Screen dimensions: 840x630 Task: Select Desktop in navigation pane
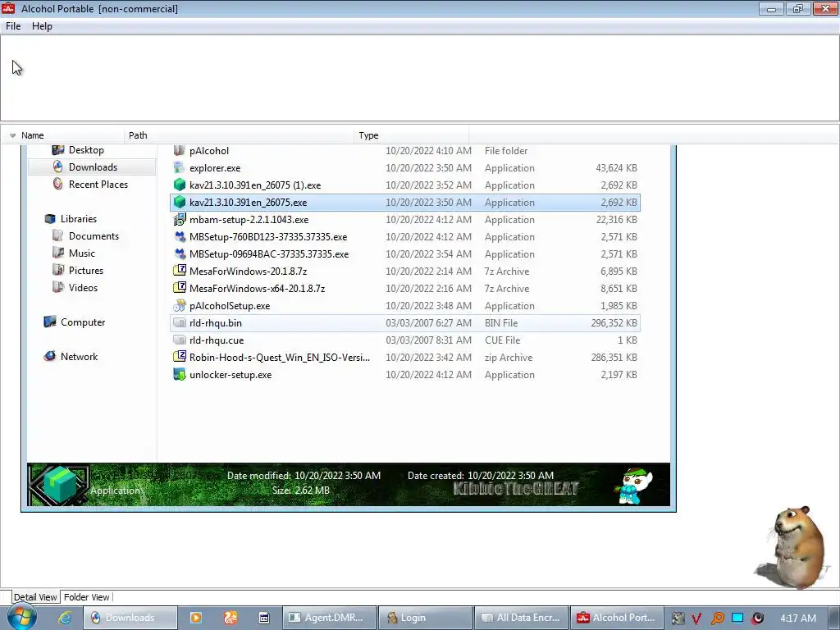[86, 150]
